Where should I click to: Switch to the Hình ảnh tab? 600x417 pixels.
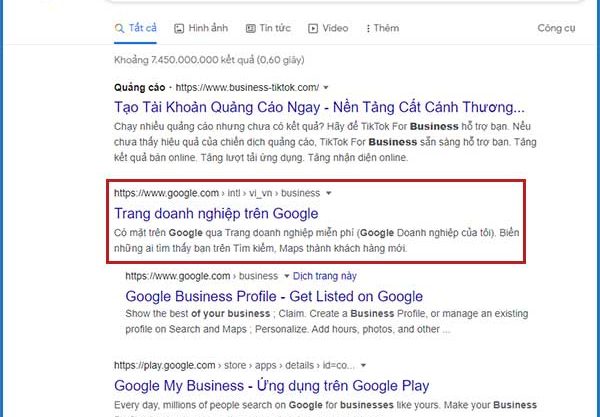click(x=201, y=28)
